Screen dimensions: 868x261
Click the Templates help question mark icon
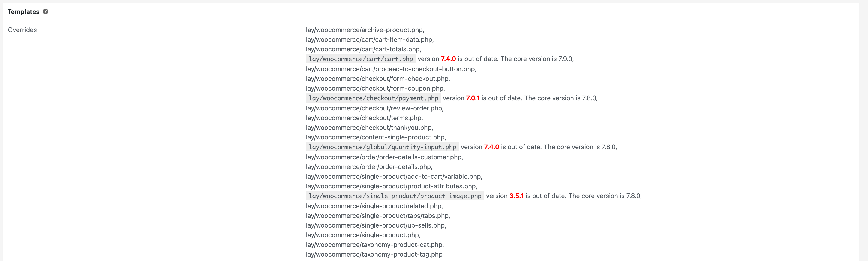point(45,12)
